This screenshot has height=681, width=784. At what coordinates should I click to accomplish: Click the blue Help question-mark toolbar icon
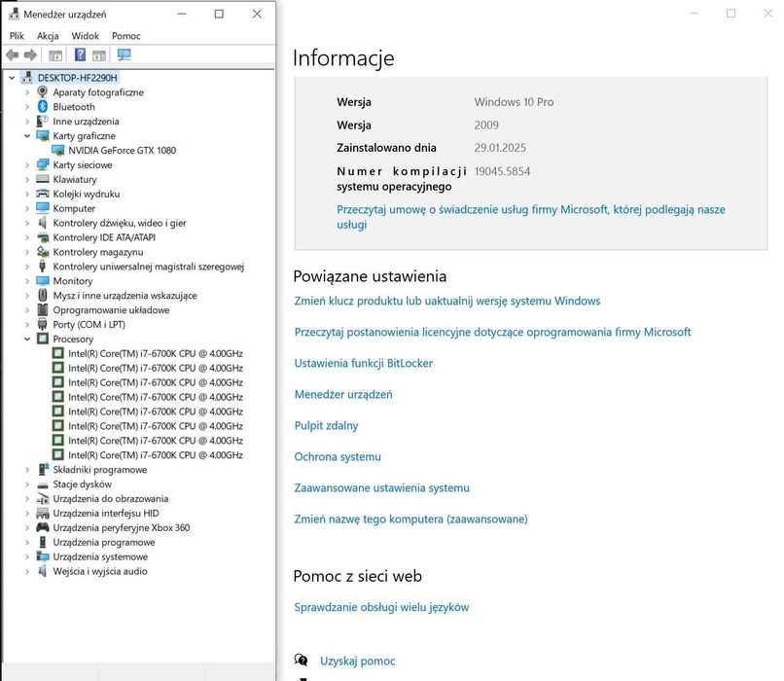pos(80,54)
